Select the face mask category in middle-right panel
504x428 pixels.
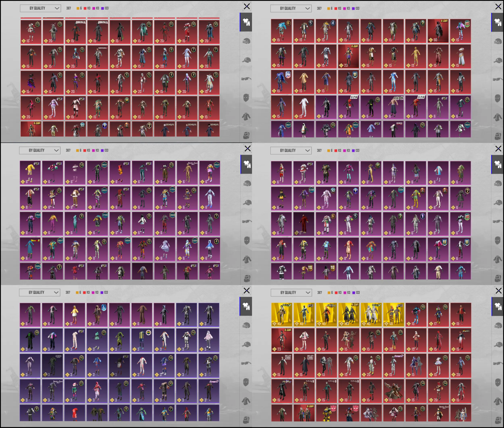click(498, 240)
